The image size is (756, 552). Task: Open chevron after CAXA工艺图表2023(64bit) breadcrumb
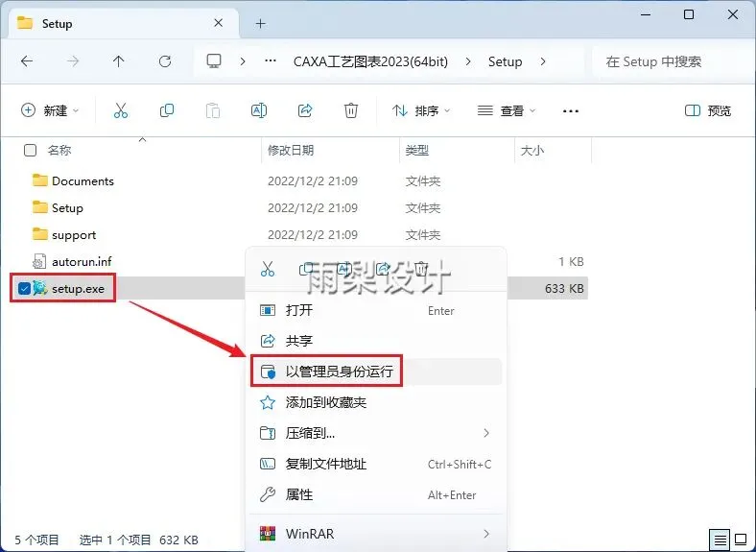coord(467,61)
